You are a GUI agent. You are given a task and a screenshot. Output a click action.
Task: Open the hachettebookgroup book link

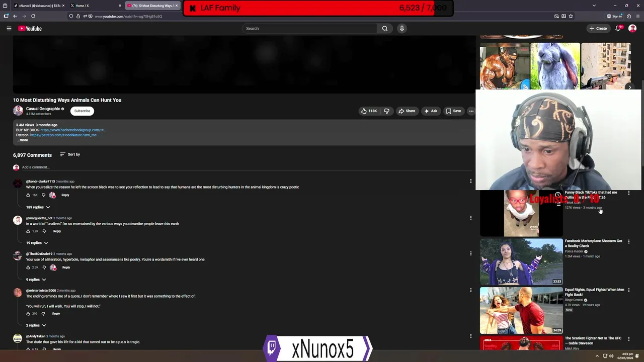click(73, 130)
